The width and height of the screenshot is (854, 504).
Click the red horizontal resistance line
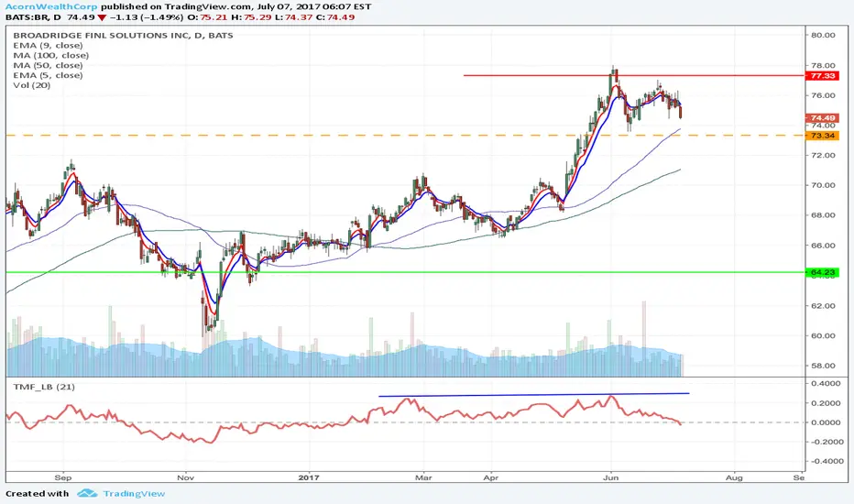(634, 75)
